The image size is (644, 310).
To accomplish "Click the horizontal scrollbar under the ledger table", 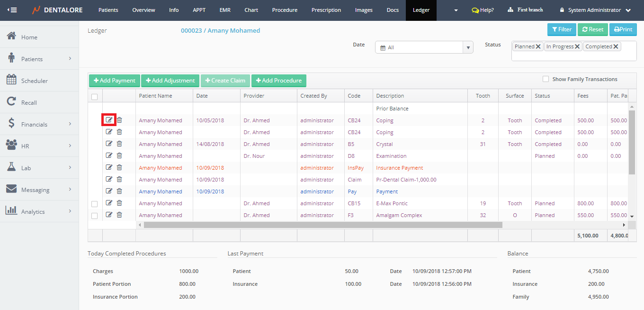I will pyautogui.click(x=322, y=225).
